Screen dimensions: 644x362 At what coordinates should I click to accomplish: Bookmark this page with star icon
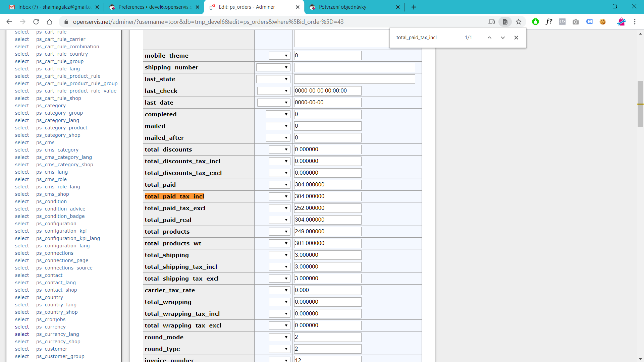point(519,22)
